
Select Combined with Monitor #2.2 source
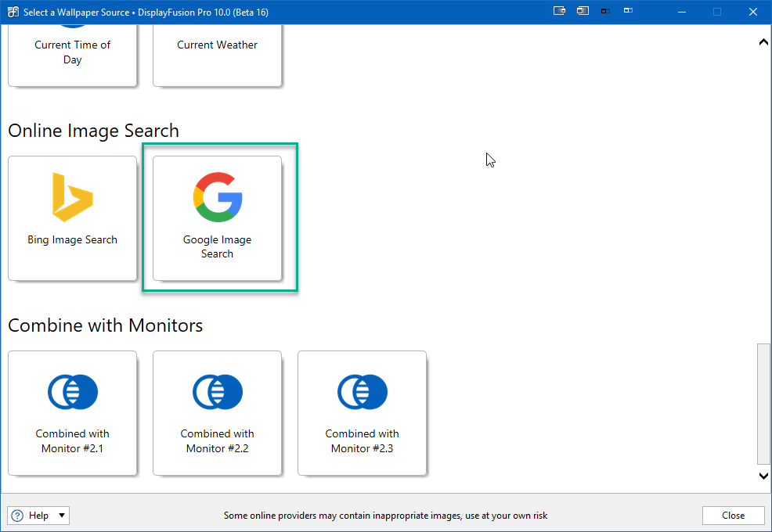(x=217, y=412)
